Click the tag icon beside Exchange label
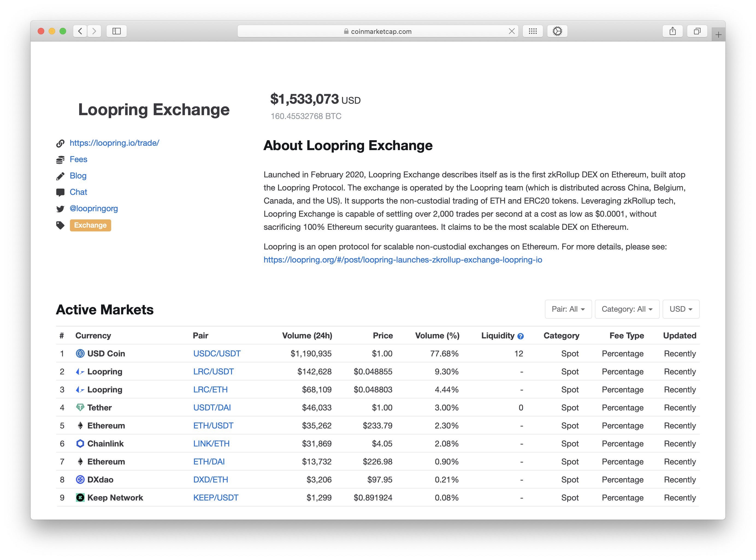This screenshot has height=560, width=756. (60, 225)
